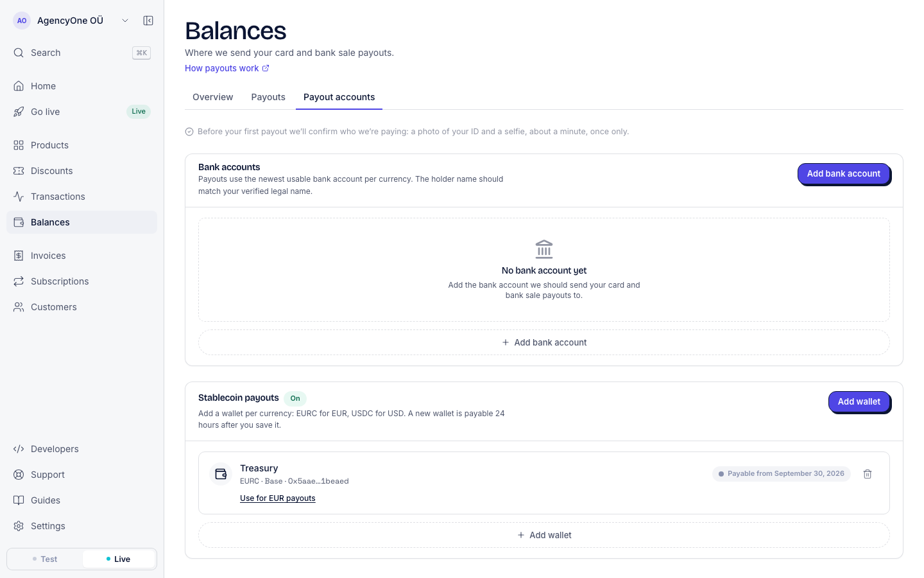Switch to Live mode
Viewport: 924px width, 578px height.
[119, 559]
